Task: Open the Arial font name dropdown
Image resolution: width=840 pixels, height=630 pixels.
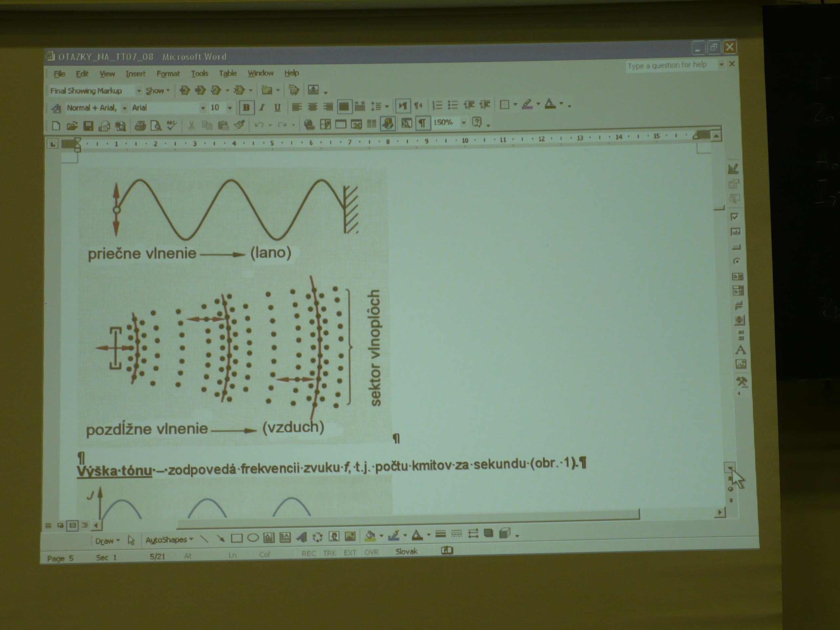Action: click(x=203, y=108)
